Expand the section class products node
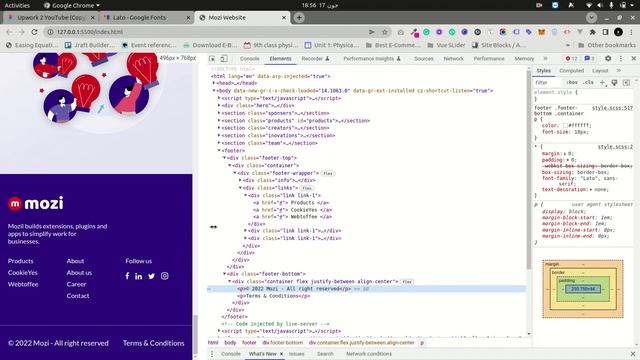The image size is (640, 360). (219, 121)
